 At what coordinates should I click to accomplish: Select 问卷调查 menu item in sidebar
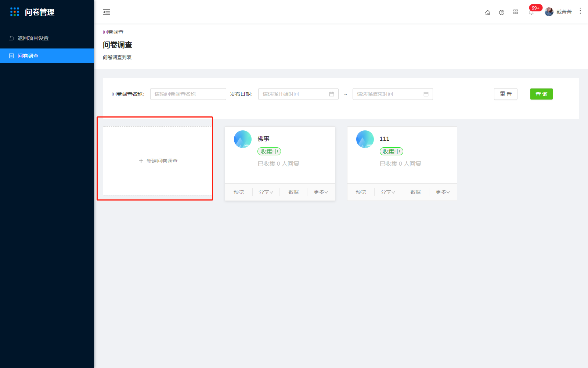pyautogui.click(x=47, y=56)
